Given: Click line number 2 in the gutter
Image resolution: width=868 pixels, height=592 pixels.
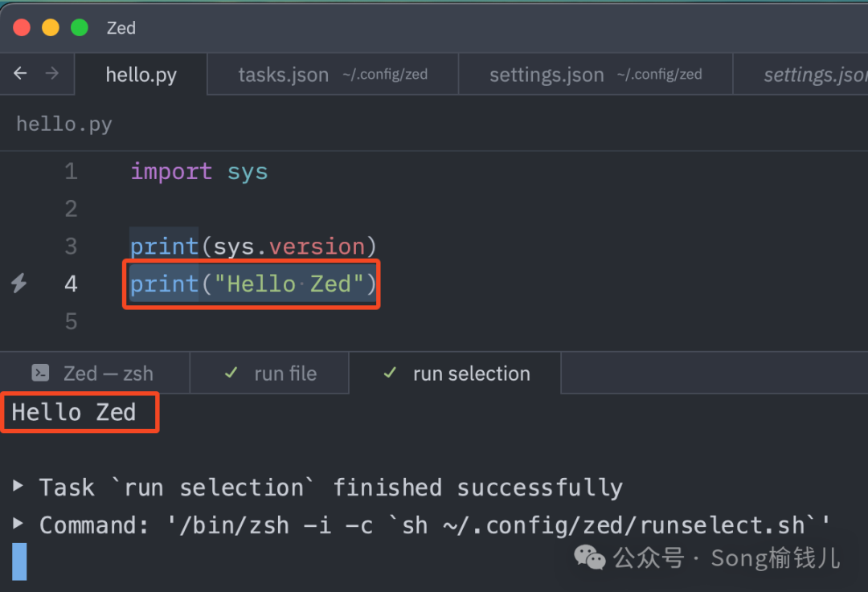Looking at the screenshot, I should click(x=71, y=209).
